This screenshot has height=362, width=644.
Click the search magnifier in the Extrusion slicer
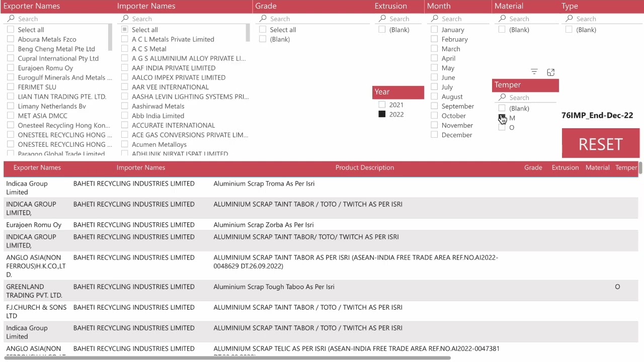tap(382, 19)
